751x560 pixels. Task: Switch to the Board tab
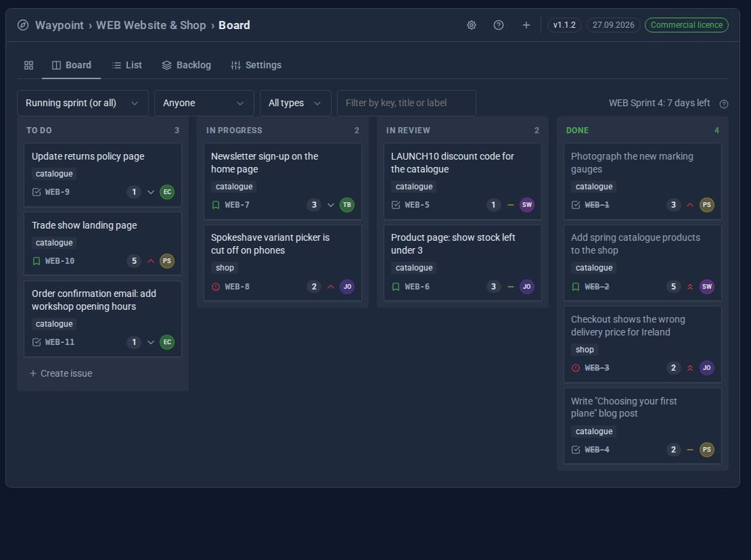pyautogui.click(x=71, y=65)
